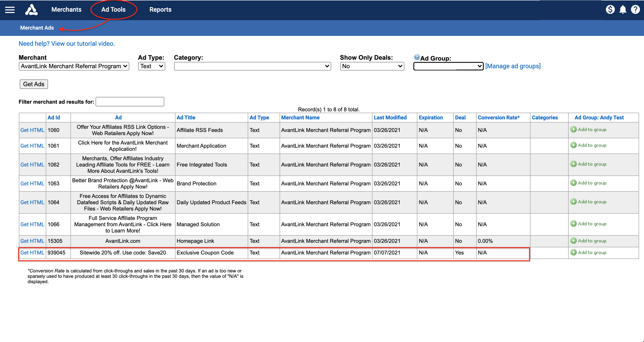Get HTML for ad 1060

pos(32,130)
